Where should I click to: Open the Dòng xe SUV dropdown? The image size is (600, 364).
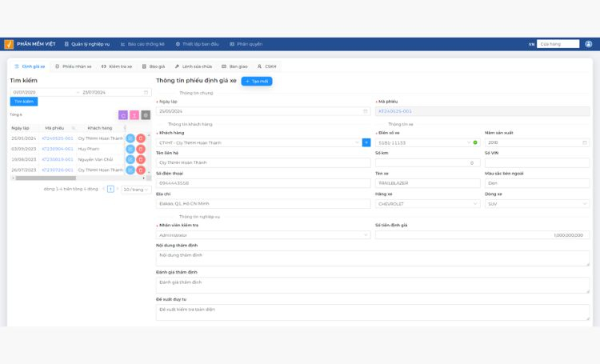[x=537, y=204]
